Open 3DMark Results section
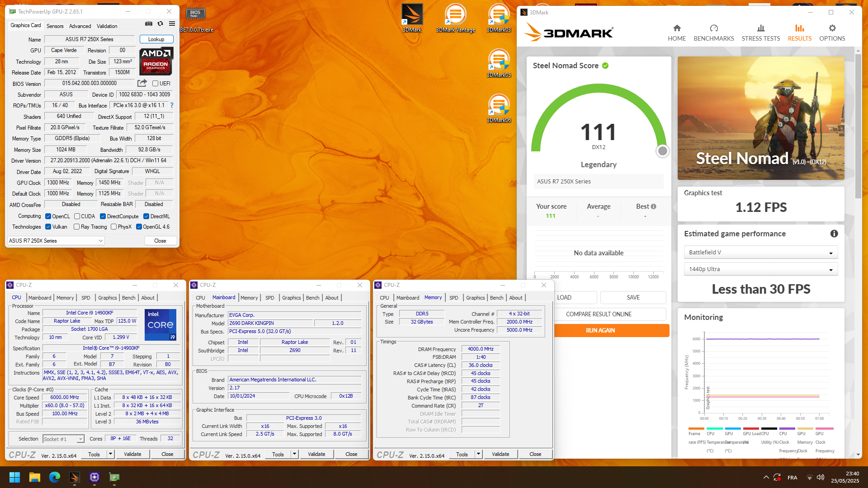 click(x=800, y=33)
